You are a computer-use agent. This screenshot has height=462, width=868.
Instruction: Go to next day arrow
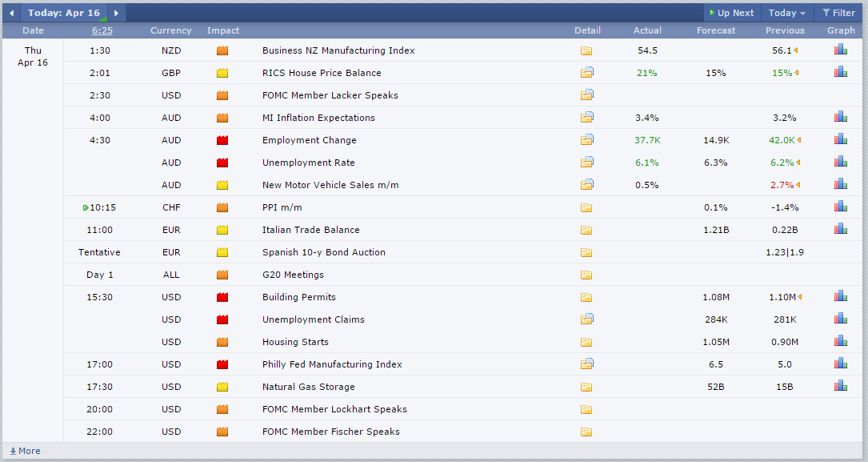116,13
